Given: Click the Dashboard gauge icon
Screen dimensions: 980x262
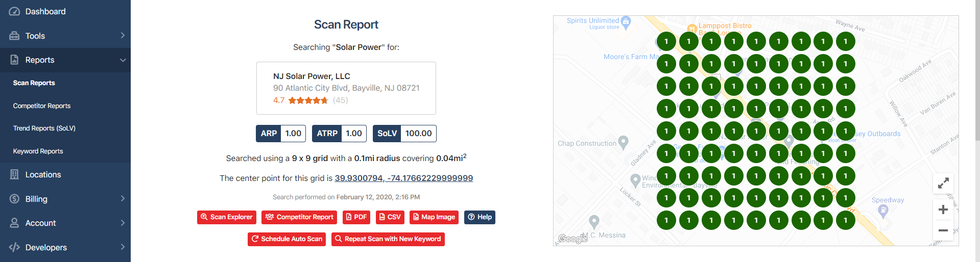Looking at the screenshot, I should click(x=14, y=11).
